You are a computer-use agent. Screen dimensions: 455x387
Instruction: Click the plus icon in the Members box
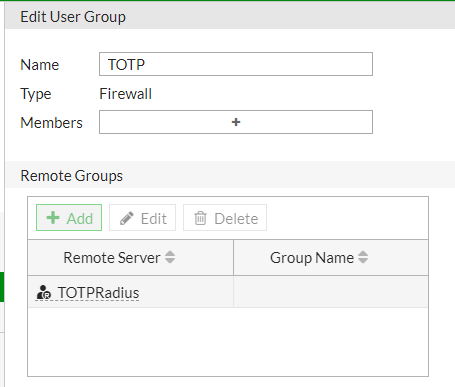pos(236,122)
